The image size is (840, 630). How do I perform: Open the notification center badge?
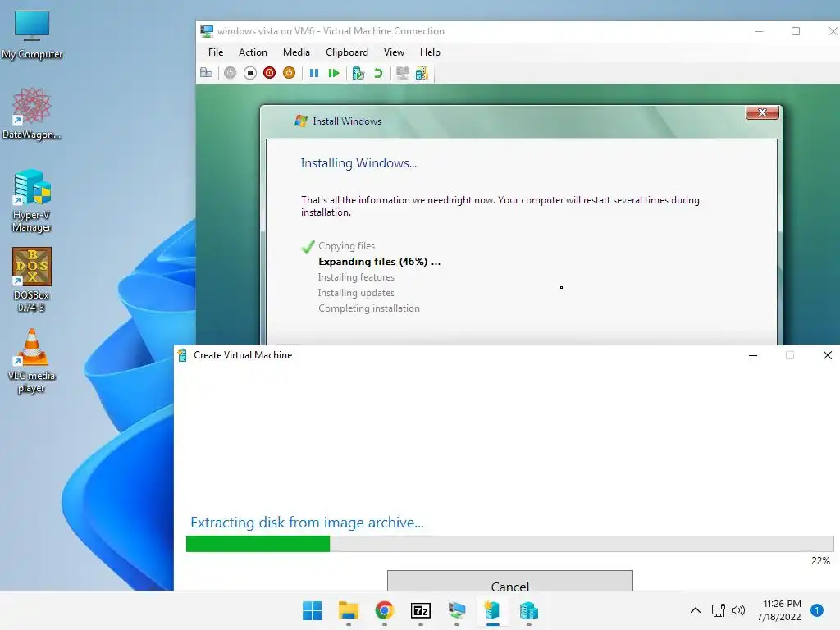[x=816, y=610]
